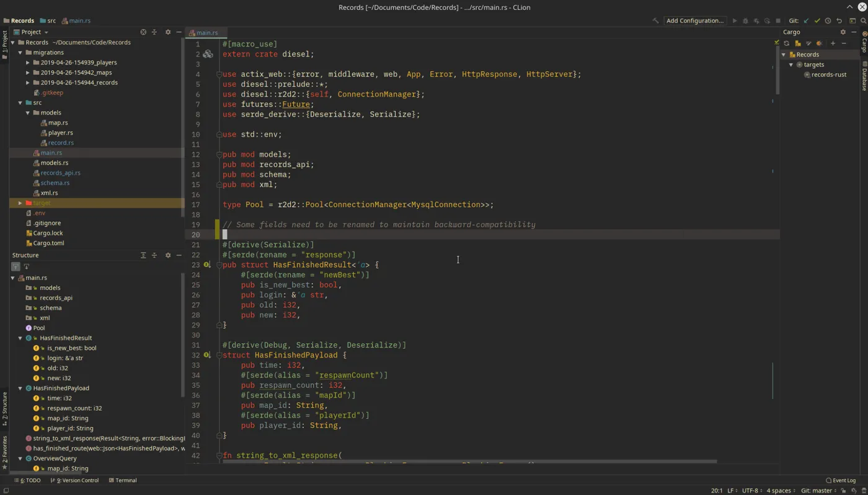This screenshot has width=868, height=495.
Task: Click the Git commit checkmark icon
Action: [x=817, y=20]
